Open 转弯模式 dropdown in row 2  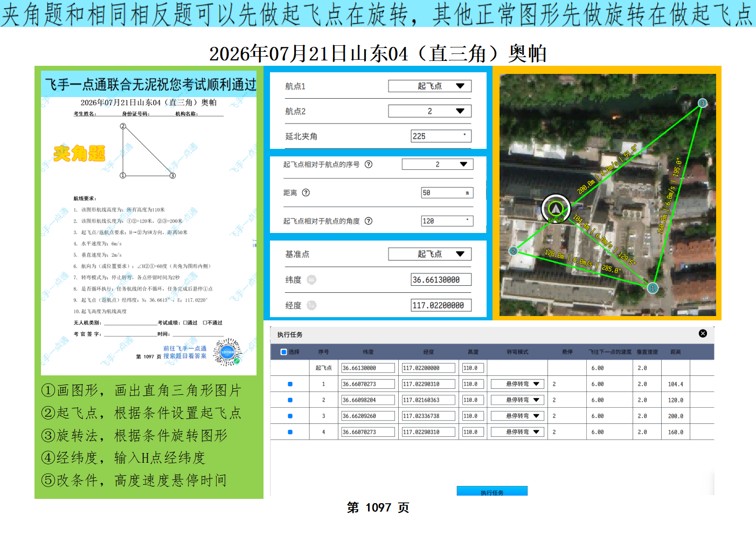pyautogui.click(x=517, y=400)
